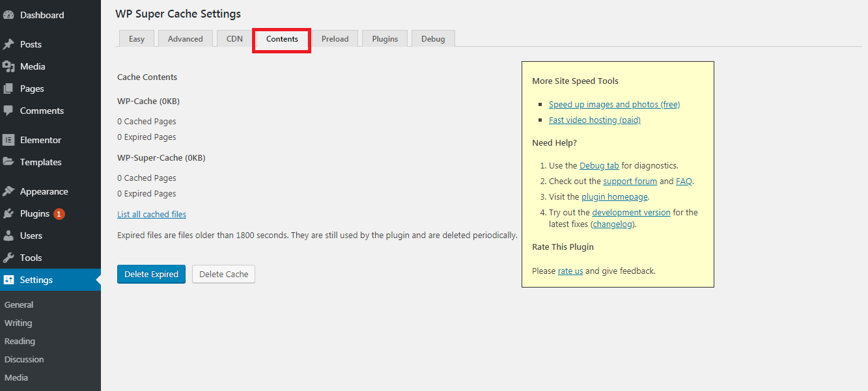
Task: Open the Appearance menu item
Action: (x=50, y=191)
